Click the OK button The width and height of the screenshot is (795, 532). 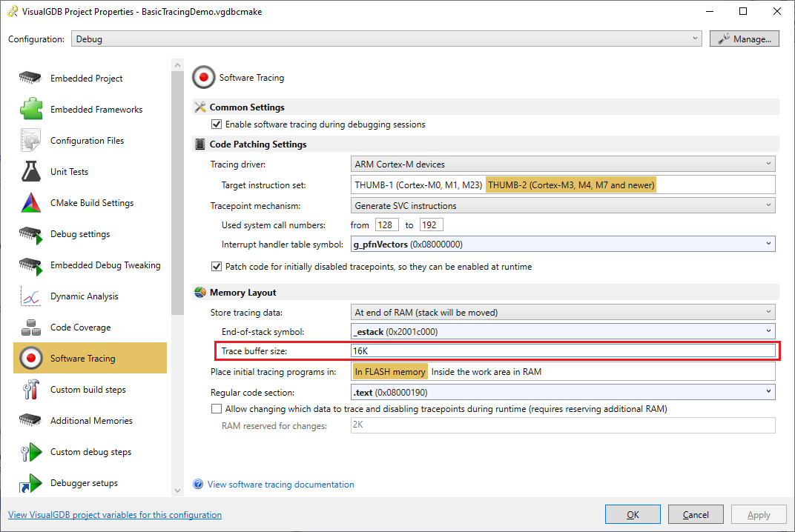[x=633, y=514]
